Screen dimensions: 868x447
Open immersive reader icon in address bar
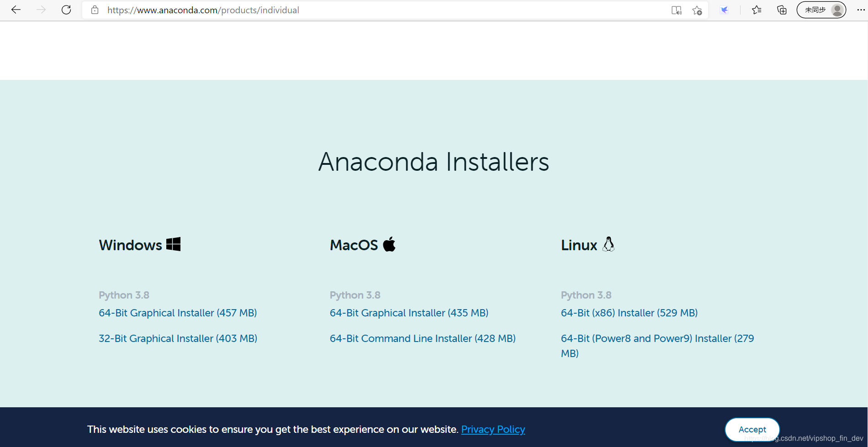677,11
